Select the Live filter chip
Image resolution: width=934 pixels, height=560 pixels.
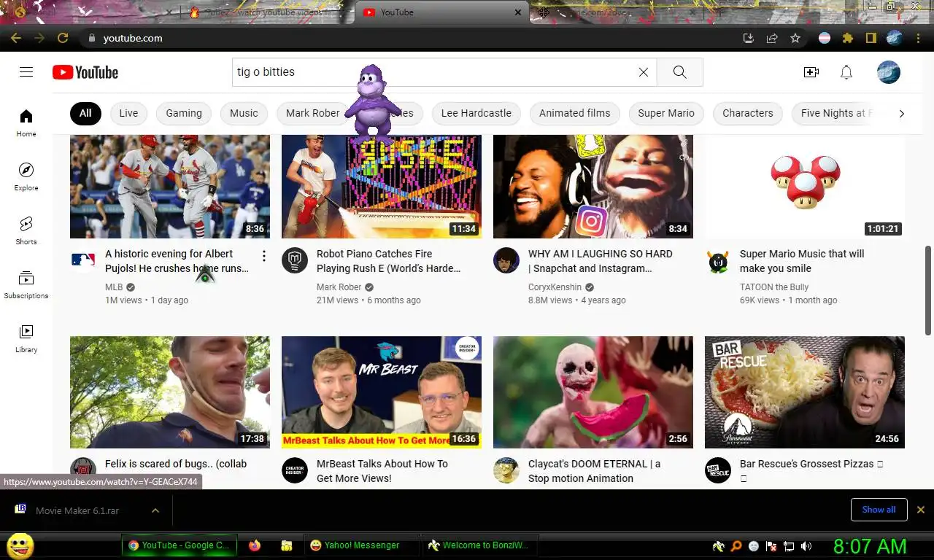click(x=128, y=113)
